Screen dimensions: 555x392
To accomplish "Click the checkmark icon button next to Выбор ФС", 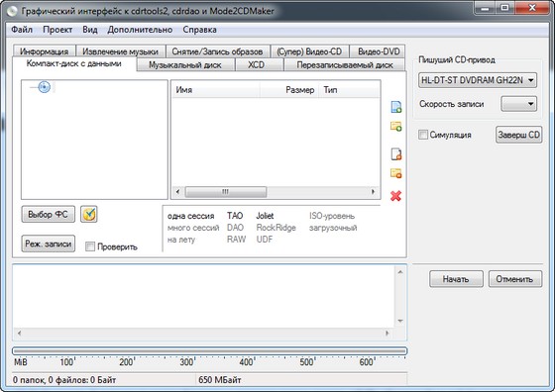I will pyautogui.click(x=89, y=214).
